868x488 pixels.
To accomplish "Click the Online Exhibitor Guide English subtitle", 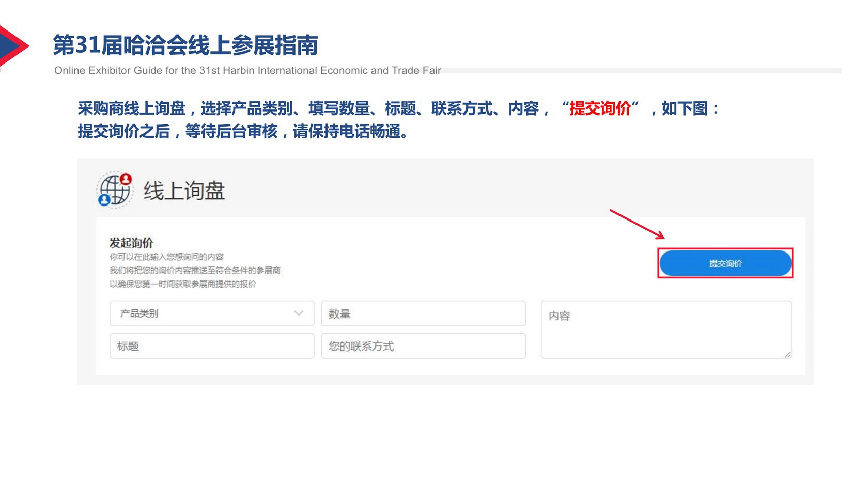I will 247,70.
